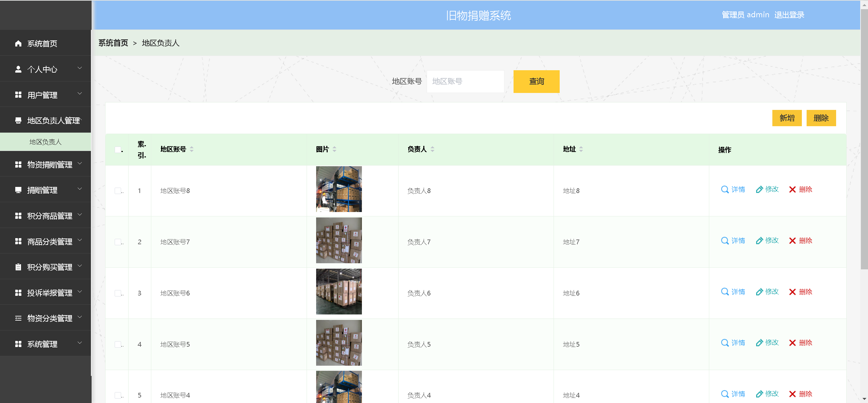Click the red X delete icon for 地区账号8

[792, 189]
